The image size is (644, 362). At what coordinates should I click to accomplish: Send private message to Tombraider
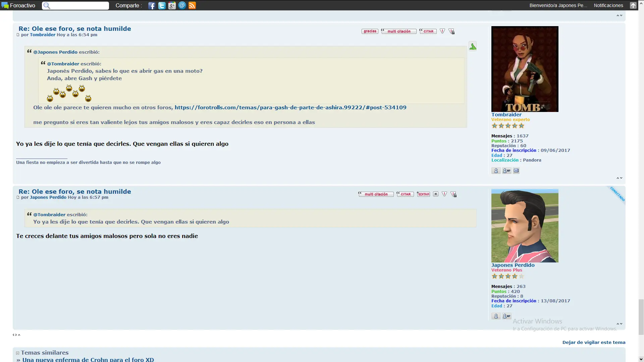(506, 171)
